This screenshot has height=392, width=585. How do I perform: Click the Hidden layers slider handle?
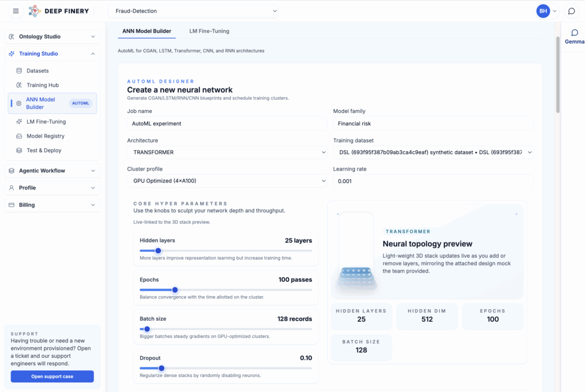[158, 250]
